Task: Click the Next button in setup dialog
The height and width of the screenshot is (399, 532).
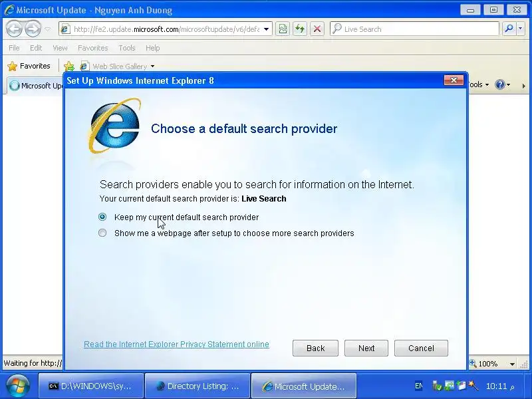Action: point(366,348)
